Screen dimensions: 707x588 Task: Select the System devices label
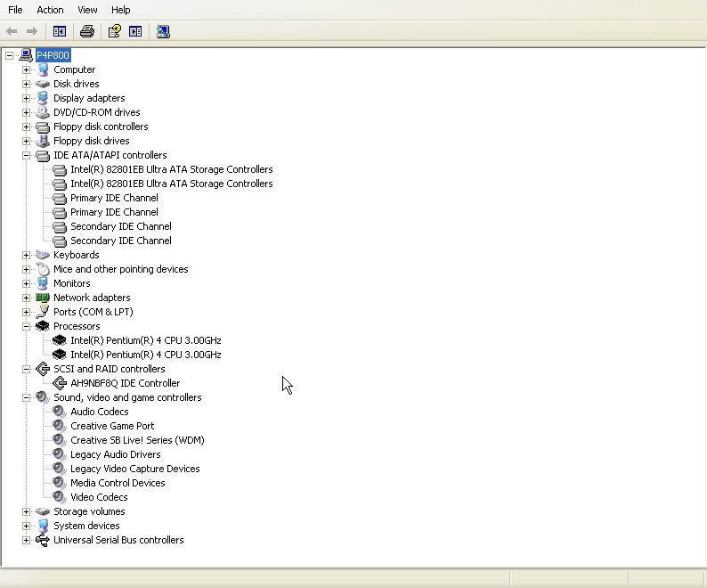coord(86,526)
